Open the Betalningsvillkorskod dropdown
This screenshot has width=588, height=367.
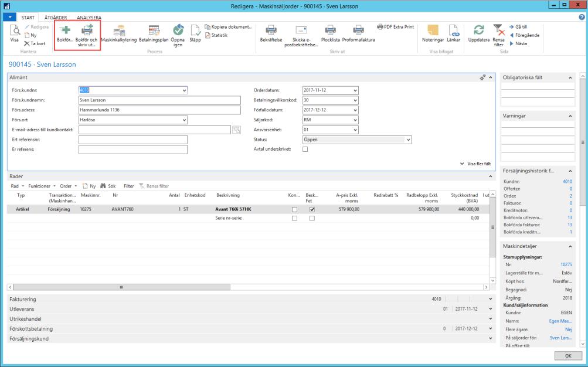(x=355, y=100)
